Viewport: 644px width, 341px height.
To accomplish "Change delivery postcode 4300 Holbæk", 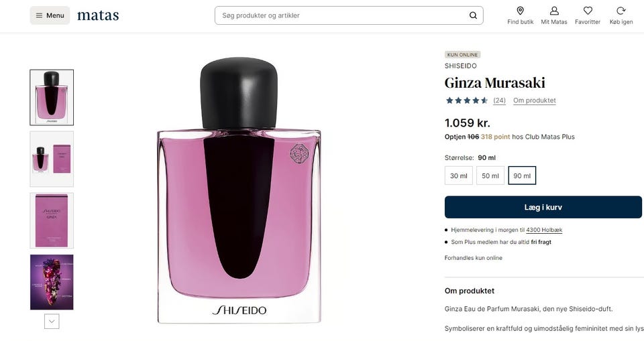I will [544, 230].
